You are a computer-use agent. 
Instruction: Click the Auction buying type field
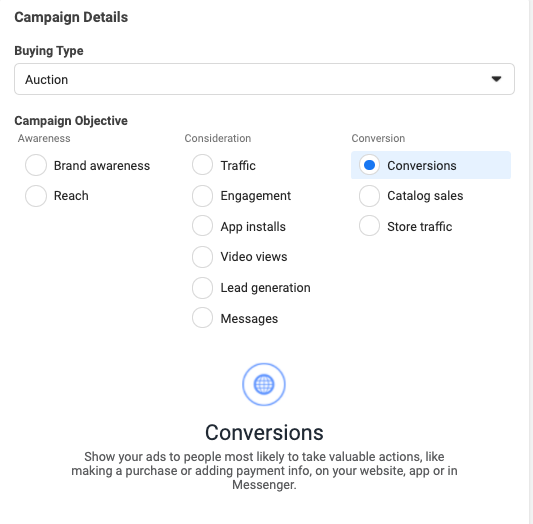pyautogui.click(x=264, y=79)
